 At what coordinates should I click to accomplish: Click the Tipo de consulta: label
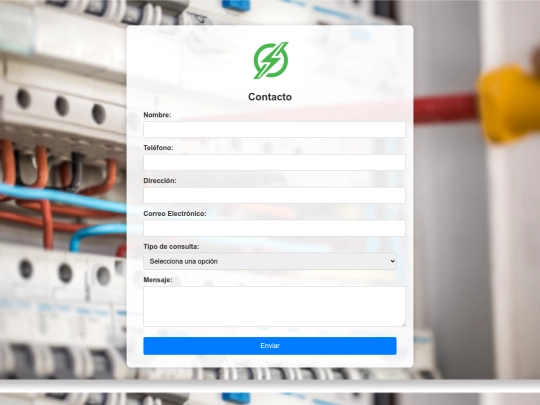coord(171,247)
